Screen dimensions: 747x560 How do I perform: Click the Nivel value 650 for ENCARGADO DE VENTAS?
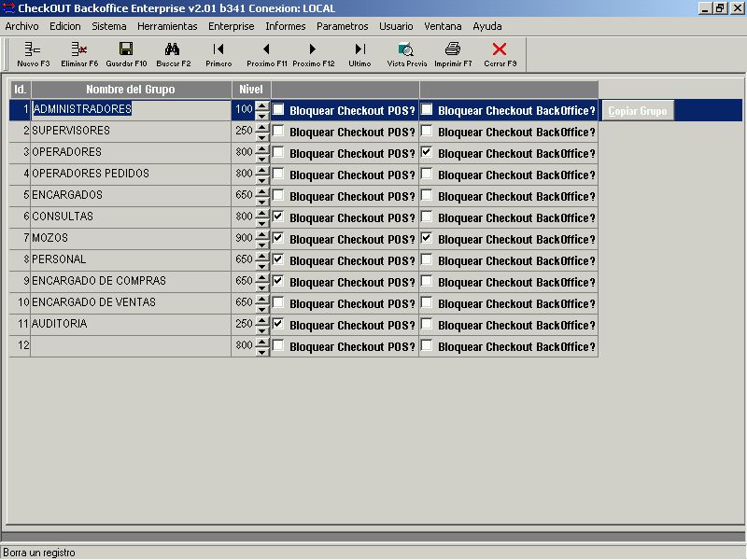coord(244,302)
